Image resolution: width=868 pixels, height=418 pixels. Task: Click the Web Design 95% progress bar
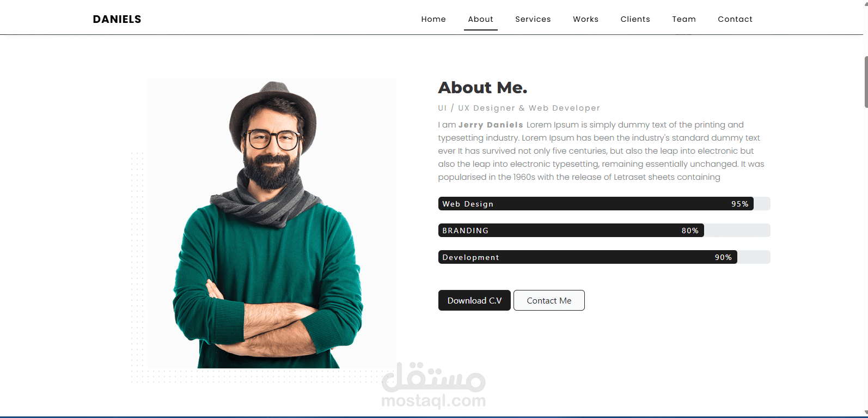click(604, 204)
